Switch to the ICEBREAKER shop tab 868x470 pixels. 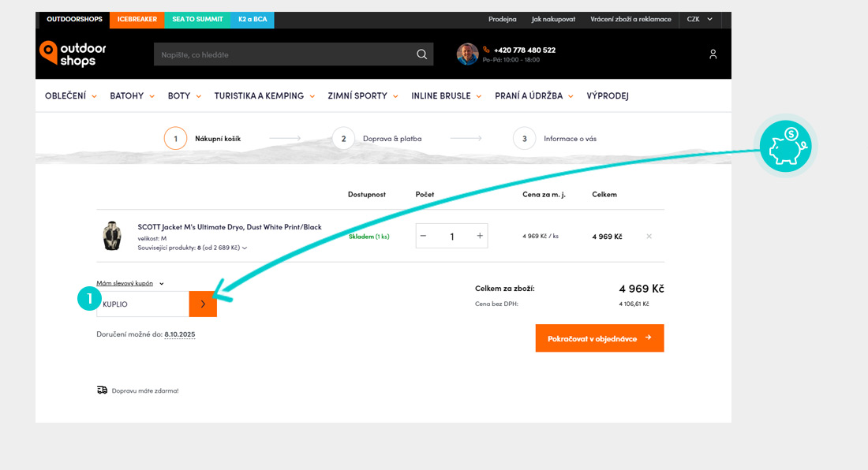click(x=137, y=19)
